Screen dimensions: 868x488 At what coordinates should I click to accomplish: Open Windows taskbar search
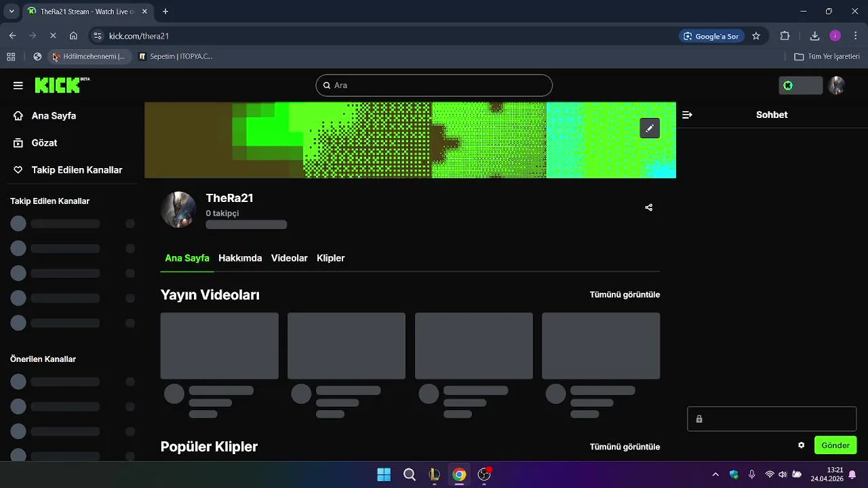point(410,474)
